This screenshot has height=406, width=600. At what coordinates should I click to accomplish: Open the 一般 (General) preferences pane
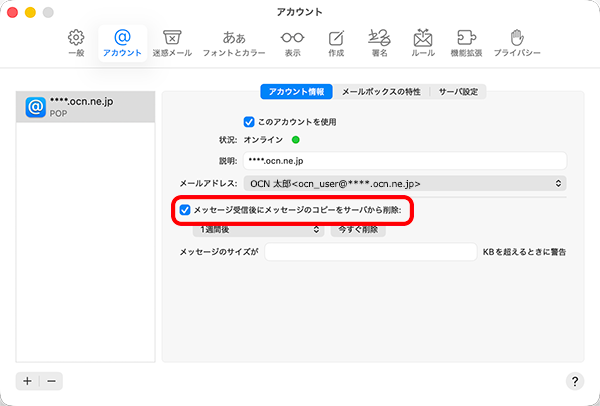[76, 41]
